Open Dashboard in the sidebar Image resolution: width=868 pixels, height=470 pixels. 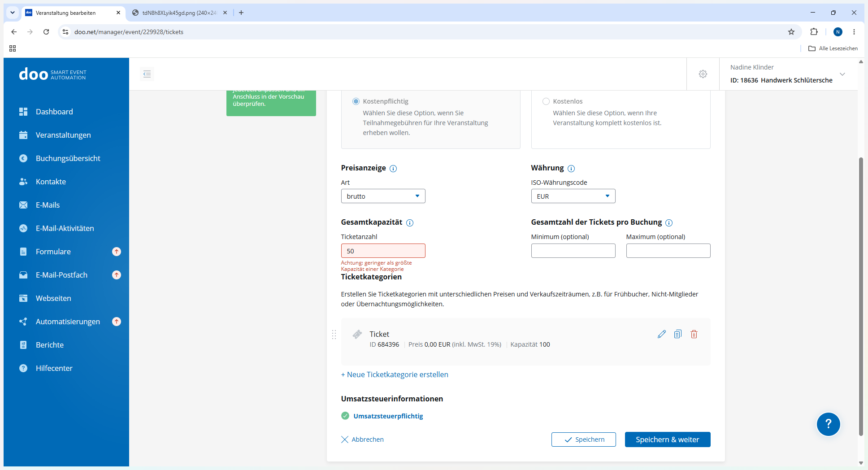pyautogui.click(x=54, y=112)
